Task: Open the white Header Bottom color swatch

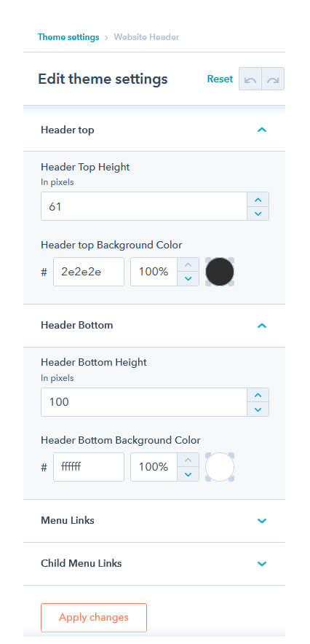Action: pos(220,467)
